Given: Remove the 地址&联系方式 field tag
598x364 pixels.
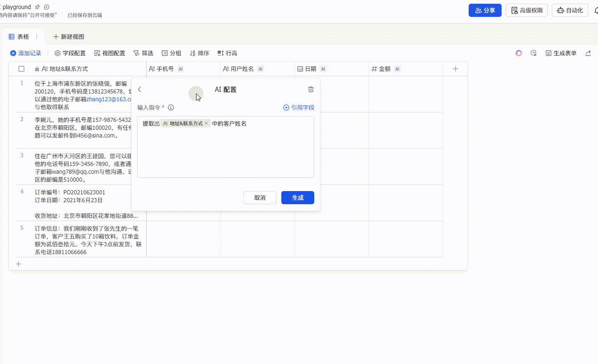Looking at the screenshot, I should point(206,124).
